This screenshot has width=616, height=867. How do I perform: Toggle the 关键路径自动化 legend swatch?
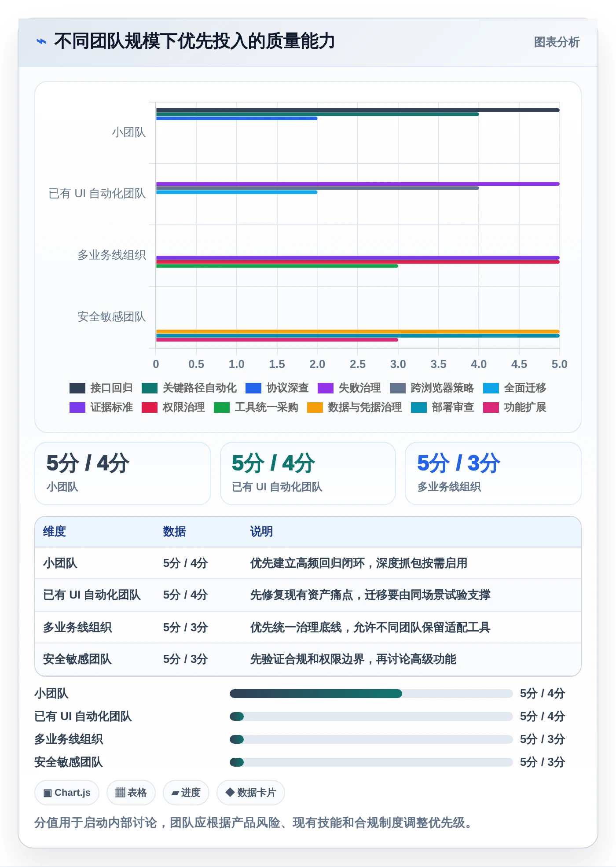(150, 388)
